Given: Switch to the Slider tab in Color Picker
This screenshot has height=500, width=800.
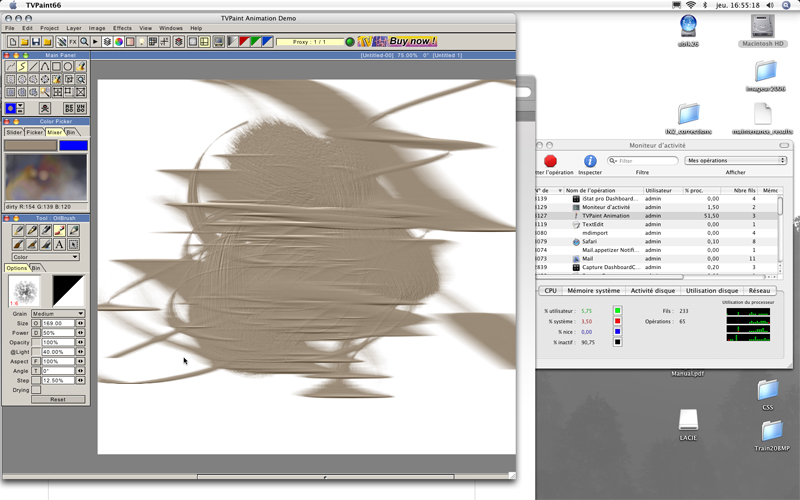Looking at the screenshot, I should point(14,132).
